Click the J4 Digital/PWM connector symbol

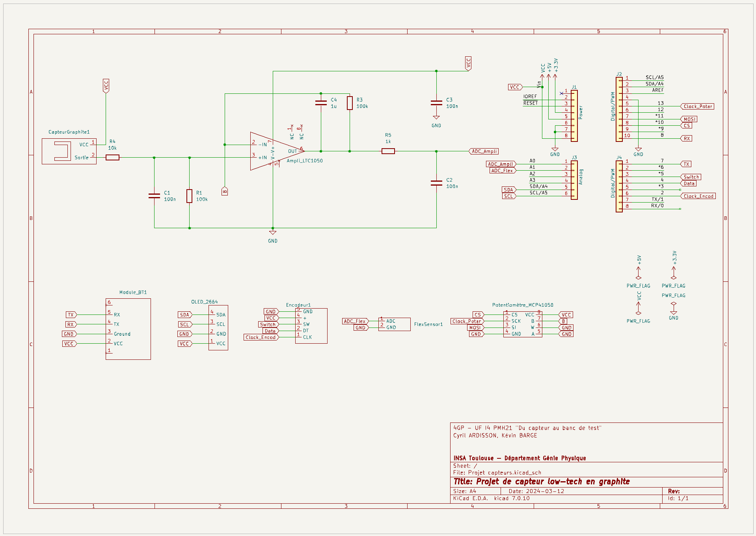pyautogui.click(x=619, y=186)
